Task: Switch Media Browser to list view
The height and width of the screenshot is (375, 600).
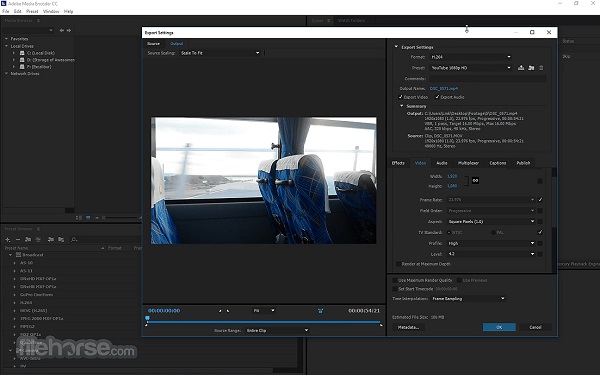Action: [x=79, y=218]
